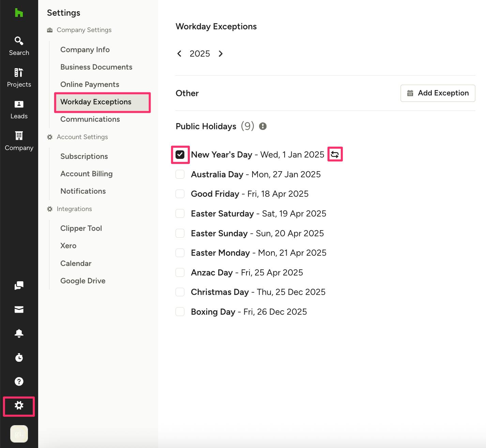The image size is (486, 448).
Task: Enable the Australia Day checkbox
Action: point(180,175)
